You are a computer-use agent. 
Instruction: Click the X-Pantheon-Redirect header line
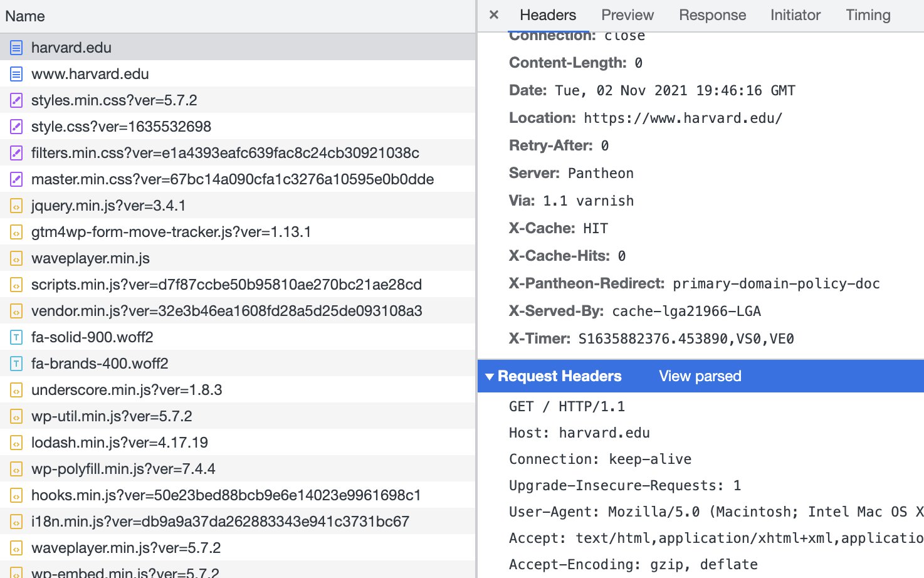pyautogui.click(x=695, y=283)
